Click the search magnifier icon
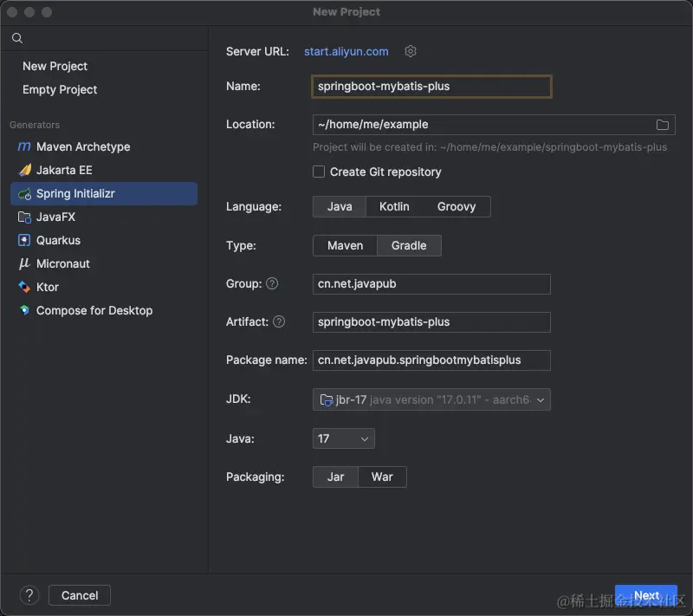This screenshot has height=616, width=693. pyautogui.click(x=17, y=38)
